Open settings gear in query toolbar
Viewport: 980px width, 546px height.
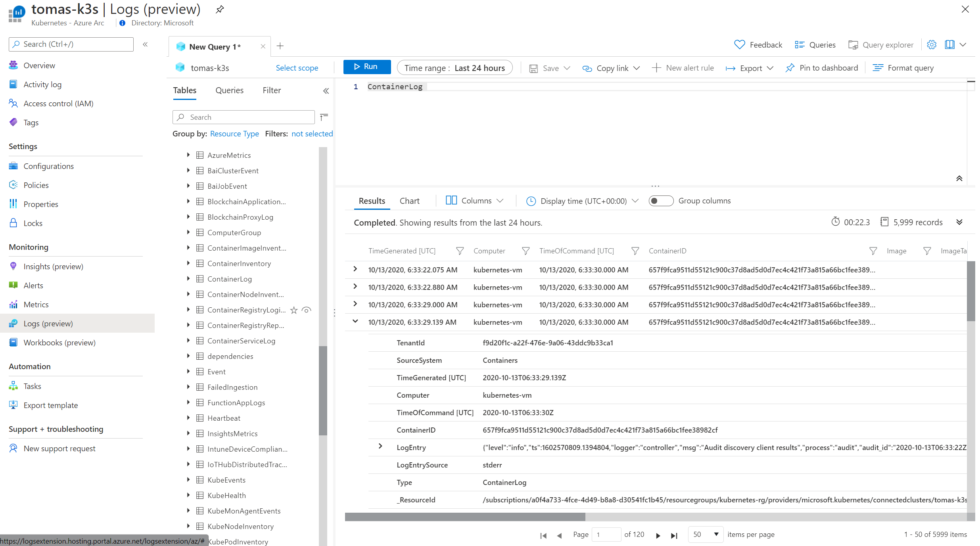(x=931, y=45)
